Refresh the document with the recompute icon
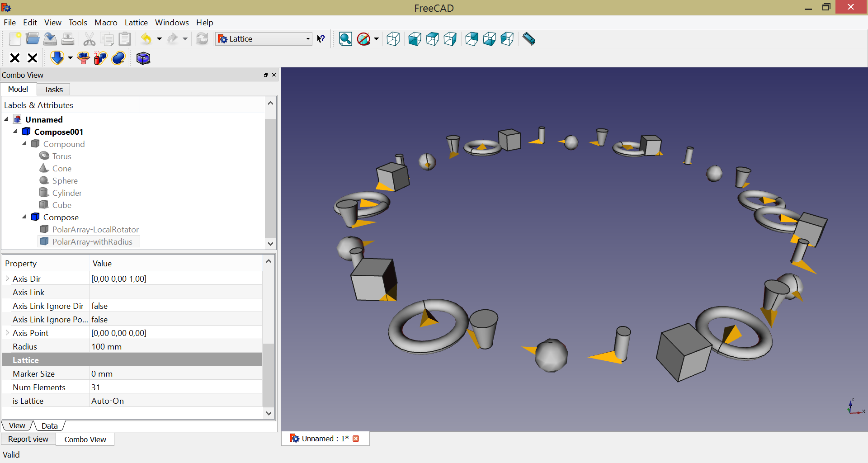Viewport: 868px width, 463px height. [x=202, y=39]
